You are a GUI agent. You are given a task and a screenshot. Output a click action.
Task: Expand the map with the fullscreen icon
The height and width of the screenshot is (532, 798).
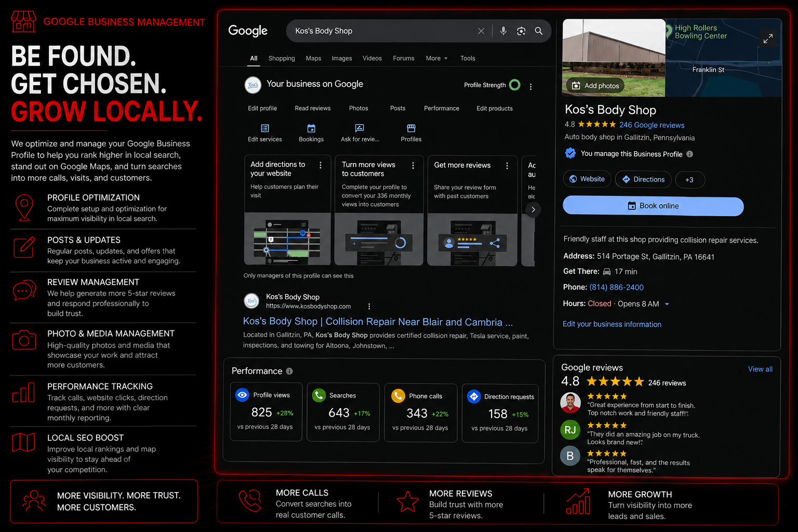(768, 38)
